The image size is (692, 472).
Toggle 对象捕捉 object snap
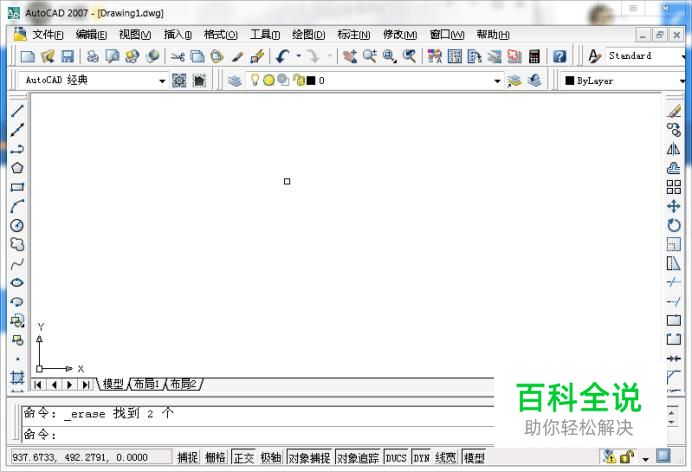309,457
